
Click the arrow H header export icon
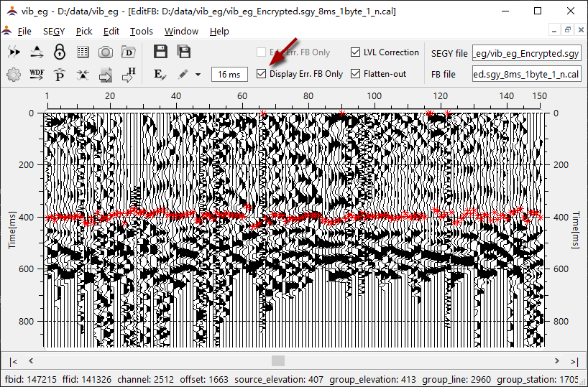[128, 75]
